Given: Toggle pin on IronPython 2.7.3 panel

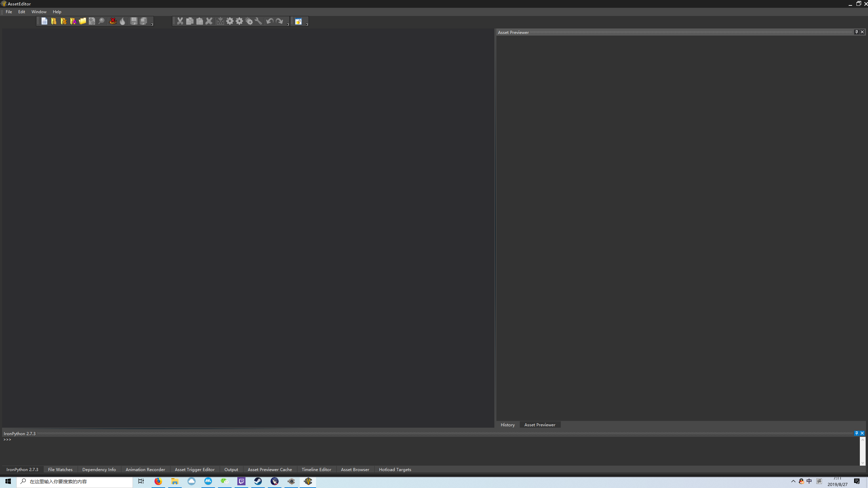Looking at the screenshot, I should point(856,433).
